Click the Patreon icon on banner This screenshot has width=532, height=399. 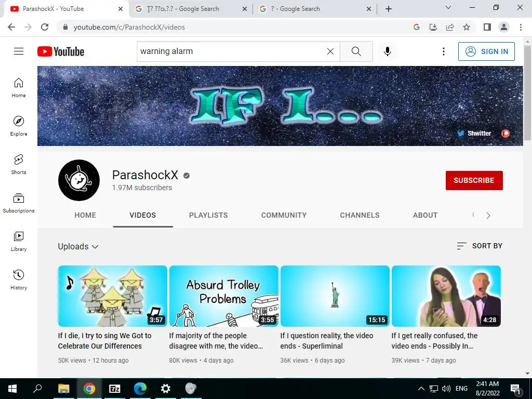coord(506,134)
